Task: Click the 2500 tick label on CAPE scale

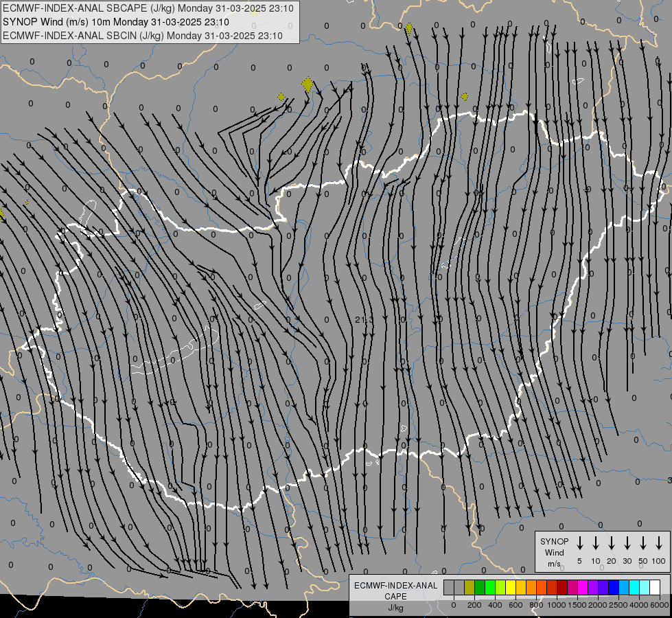Action: click(x=618, y=605)
